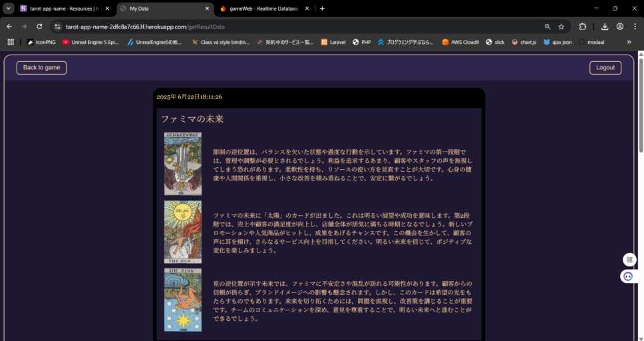
Task: Open the Class và style bindin... bookmark
Action: click(x=221, y=42)
